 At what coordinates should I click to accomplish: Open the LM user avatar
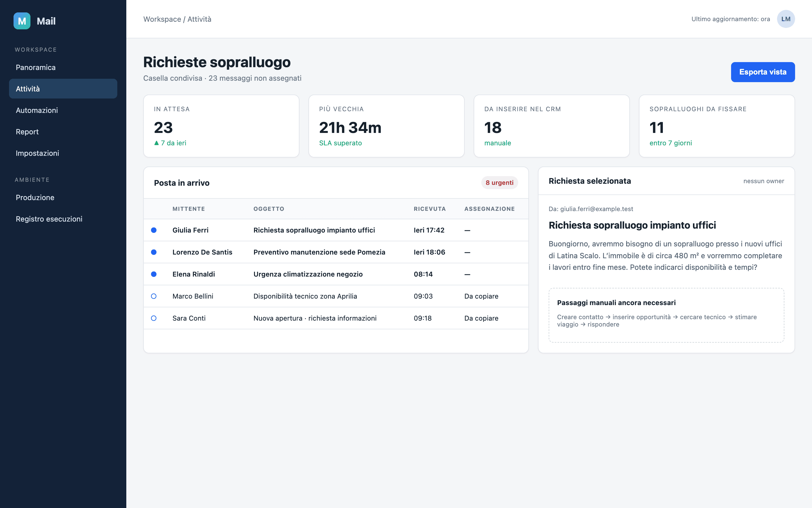tap(785, 19)
